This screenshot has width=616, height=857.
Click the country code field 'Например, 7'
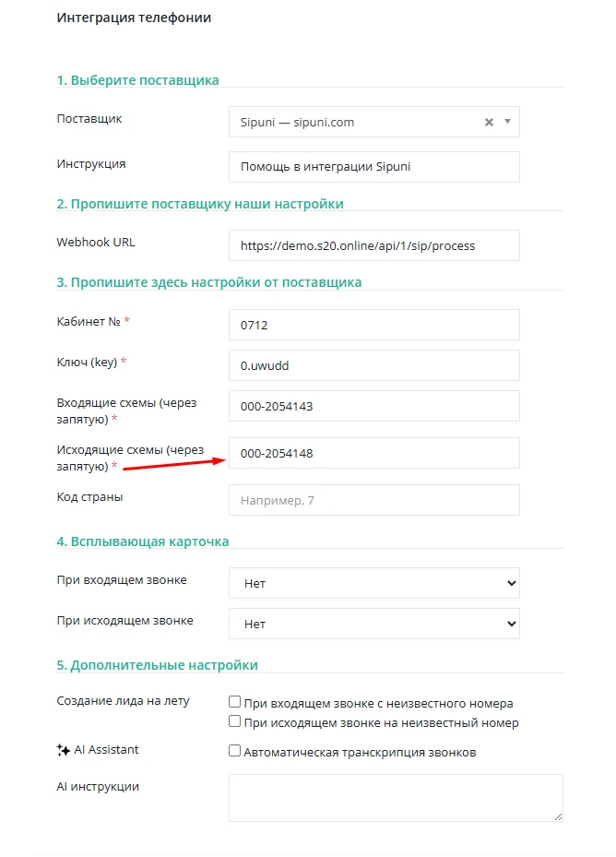click(x=373, y=500)
